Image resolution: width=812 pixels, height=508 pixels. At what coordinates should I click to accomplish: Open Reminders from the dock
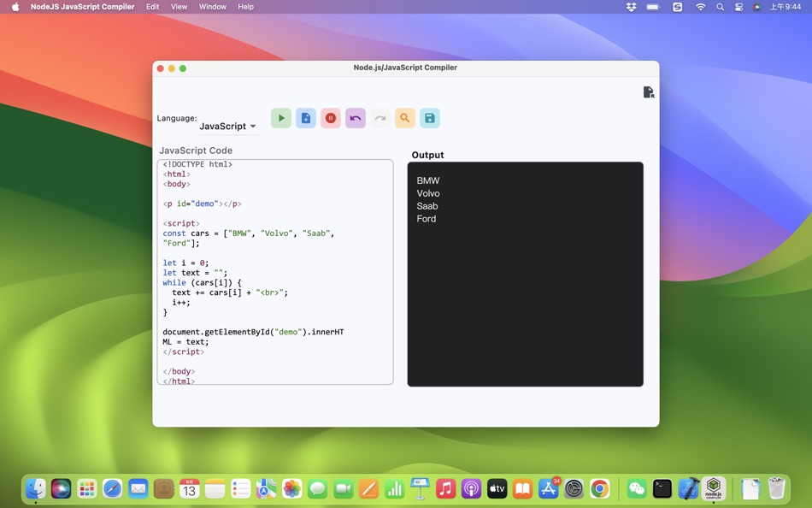click(241, 488)
